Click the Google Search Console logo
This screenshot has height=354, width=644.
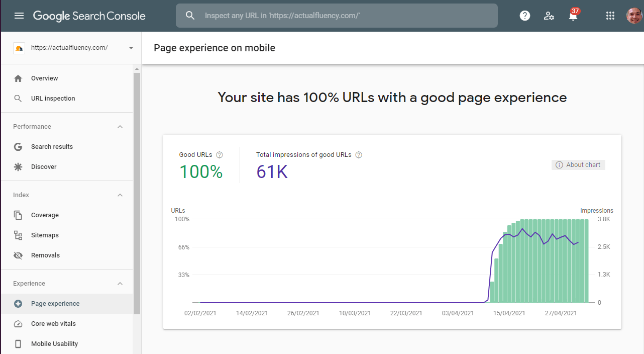coord(89,16)
